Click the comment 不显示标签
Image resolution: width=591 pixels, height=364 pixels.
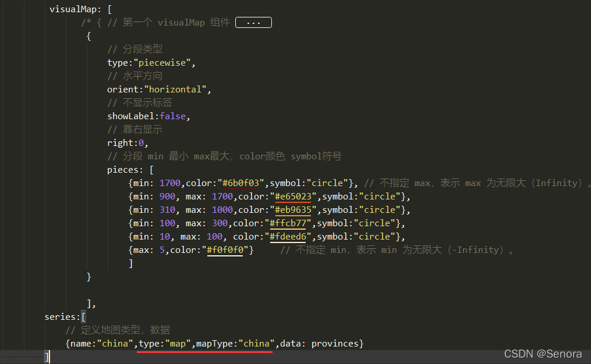point(140,103)
